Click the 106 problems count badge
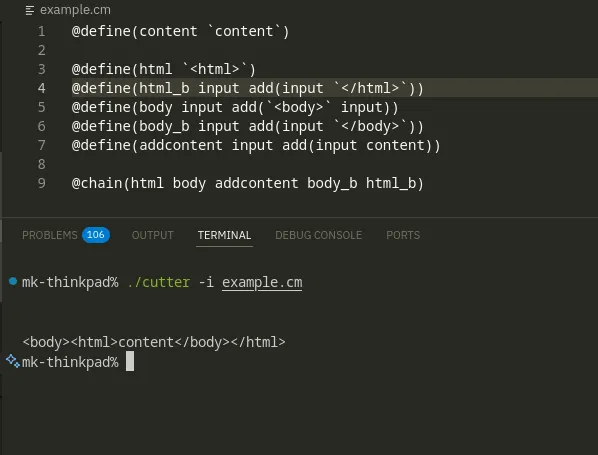The width and height of the screenshot is (598, 455). pos(96,235)
